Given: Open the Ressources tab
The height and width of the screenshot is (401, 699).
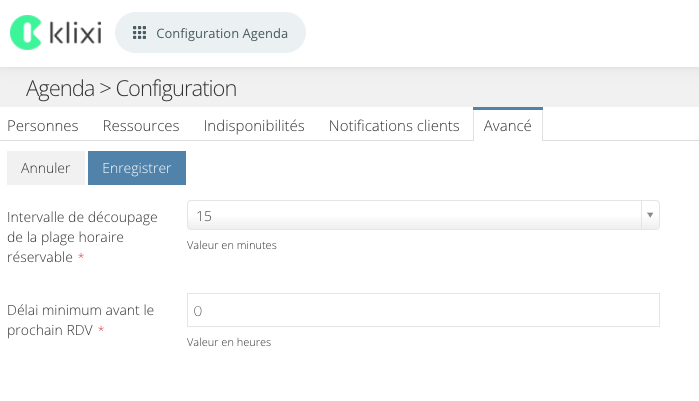Looking at the screenshot, I should point(141,126).
